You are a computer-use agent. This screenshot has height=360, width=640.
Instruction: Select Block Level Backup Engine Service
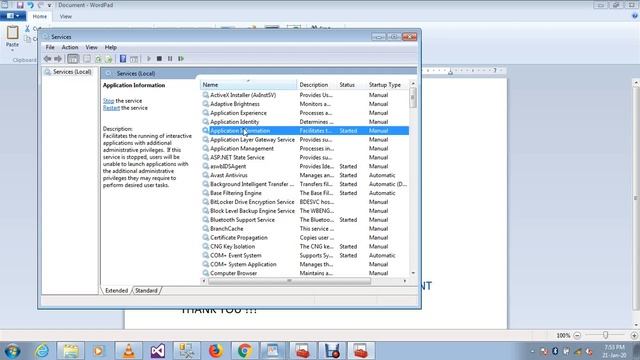coord(305,211)
